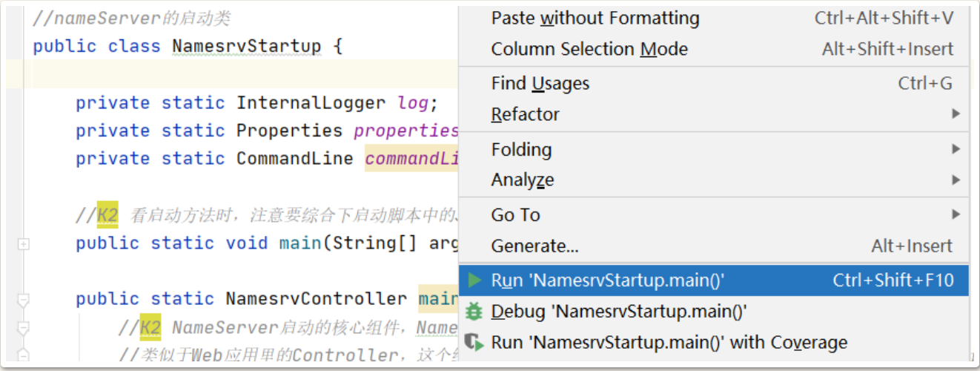Click the Run with Coverage shield icon
This screenshot has width=980, height=371.
click(x=474, y=342)
